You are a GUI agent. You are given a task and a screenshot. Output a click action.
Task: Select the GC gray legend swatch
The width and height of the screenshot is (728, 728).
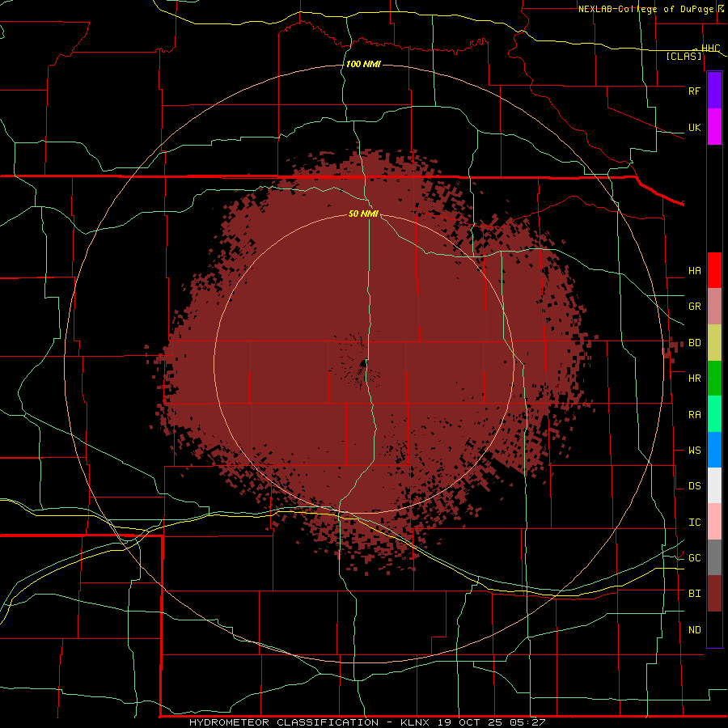[714, 557]
